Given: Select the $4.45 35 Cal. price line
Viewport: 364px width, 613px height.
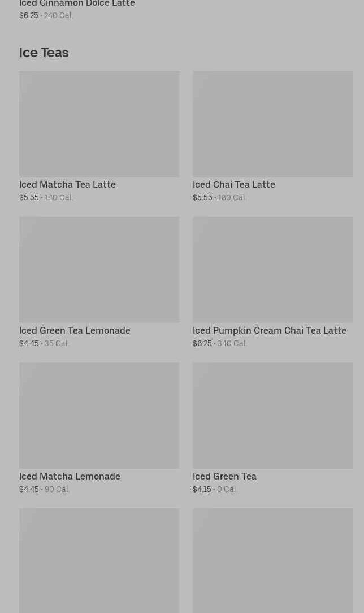Looking at the screenshot, I should pyautogui.click(x=45, y=343).
